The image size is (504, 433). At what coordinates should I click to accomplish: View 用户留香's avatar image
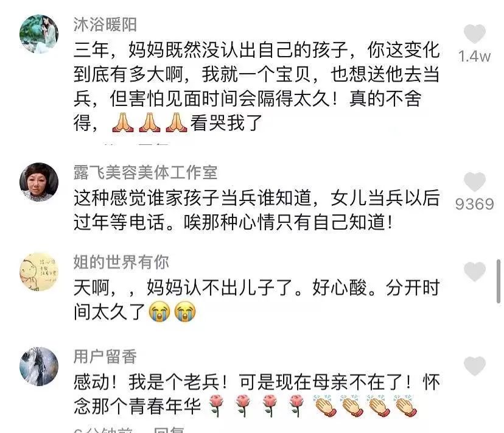coord(39,367)
